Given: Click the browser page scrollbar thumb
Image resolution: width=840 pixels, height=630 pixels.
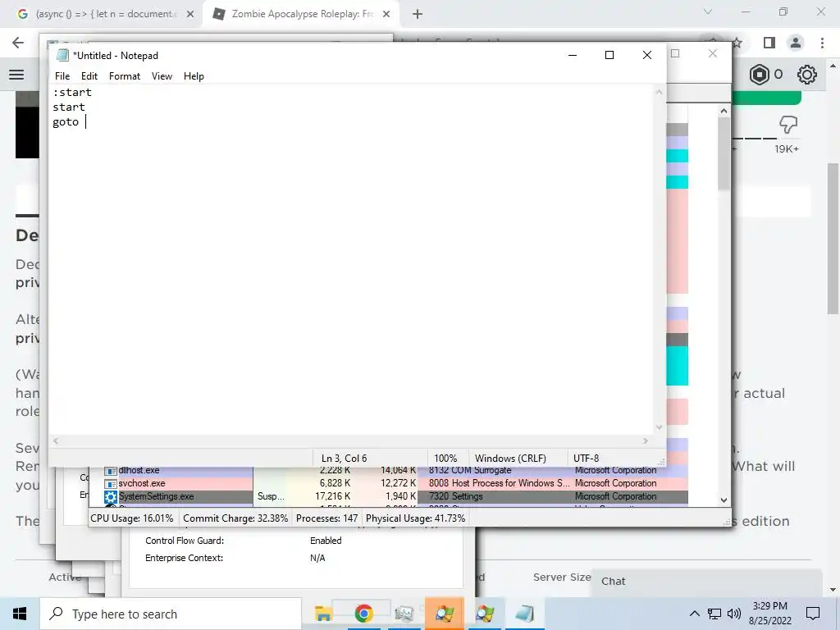Looking at the screenshot, I should (x=833, y=239).
